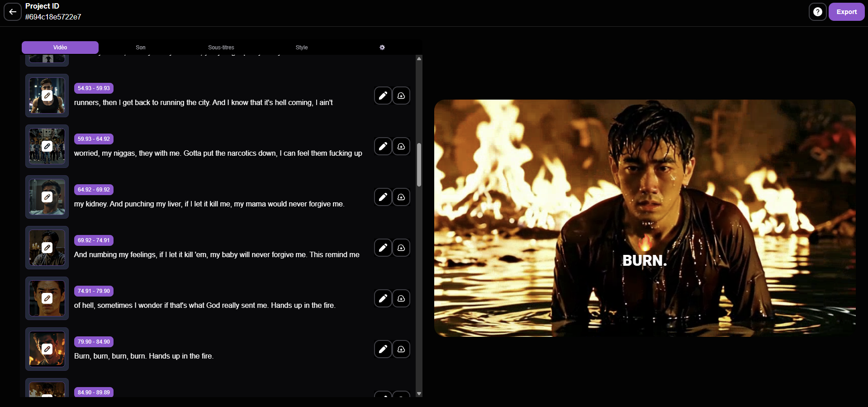Click the video preview showing BURN caption
Screen dimensions: 868x407
[x=645, y=218]
